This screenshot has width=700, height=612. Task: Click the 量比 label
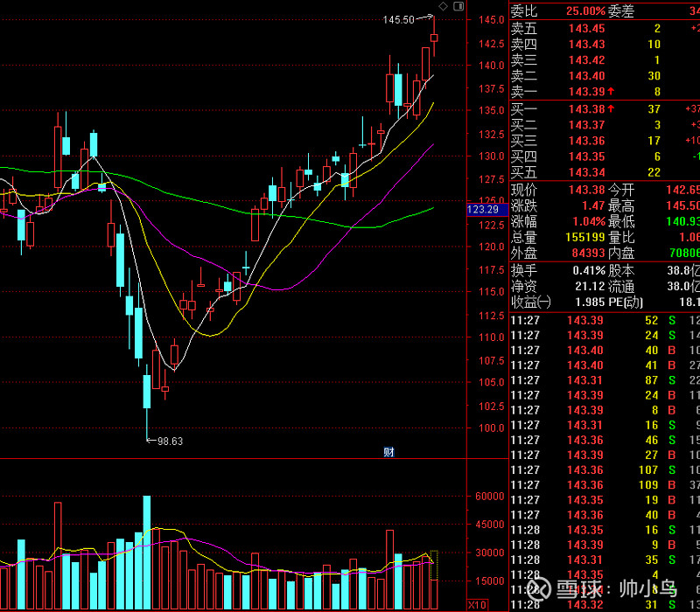[x=621, y=237]
